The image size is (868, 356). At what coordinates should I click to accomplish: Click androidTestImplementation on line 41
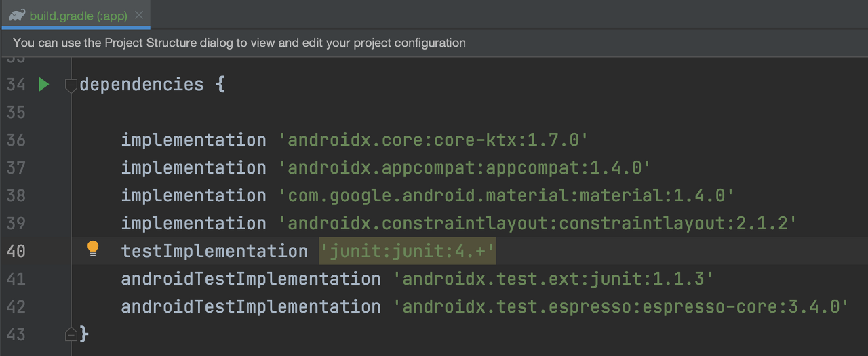tap(251, 279)
